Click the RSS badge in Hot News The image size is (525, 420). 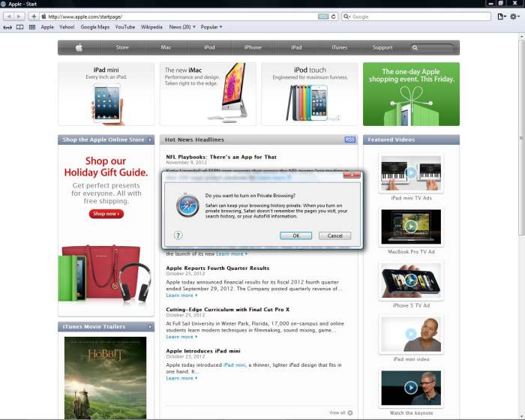click(350, 139)
